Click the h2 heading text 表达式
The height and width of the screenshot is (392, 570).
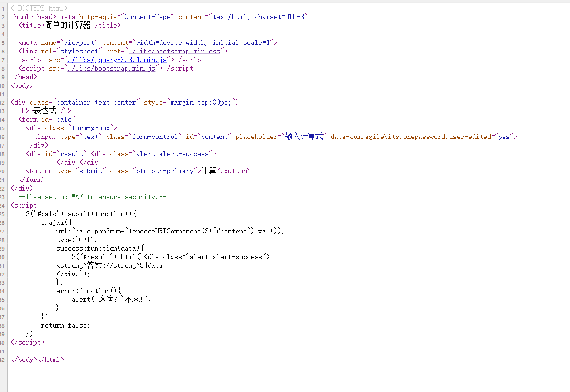tap(45, 110)
